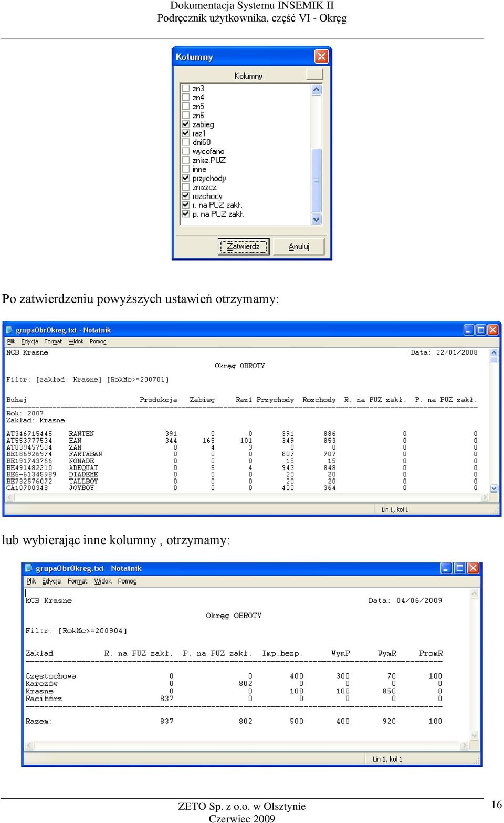Viewport: 504px width, 823px height.
Task: Click the Data: 22/01/2008 text
Action: [444, 352]
